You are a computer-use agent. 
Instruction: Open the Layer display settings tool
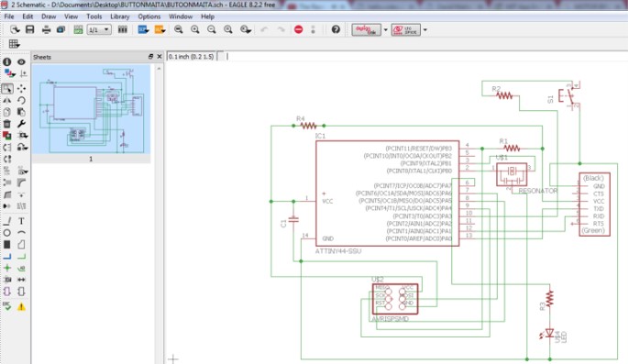pos(8,73)
